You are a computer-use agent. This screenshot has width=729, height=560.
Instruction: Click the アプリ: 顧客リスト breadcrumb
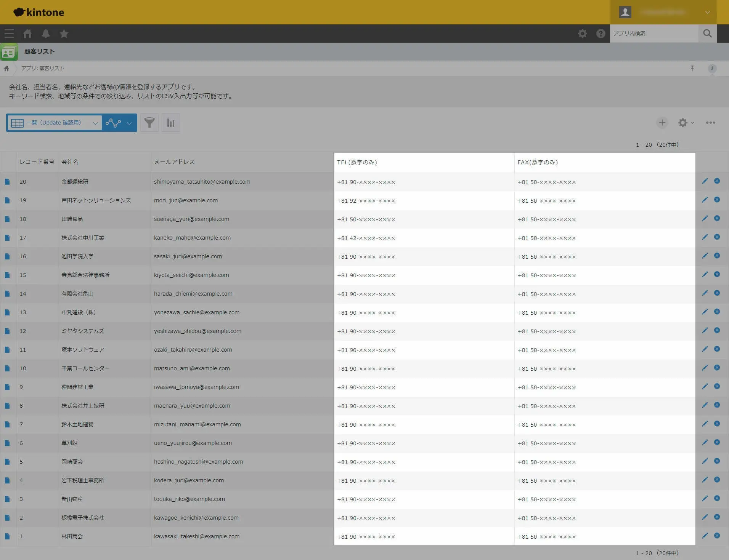pos(43,68)
